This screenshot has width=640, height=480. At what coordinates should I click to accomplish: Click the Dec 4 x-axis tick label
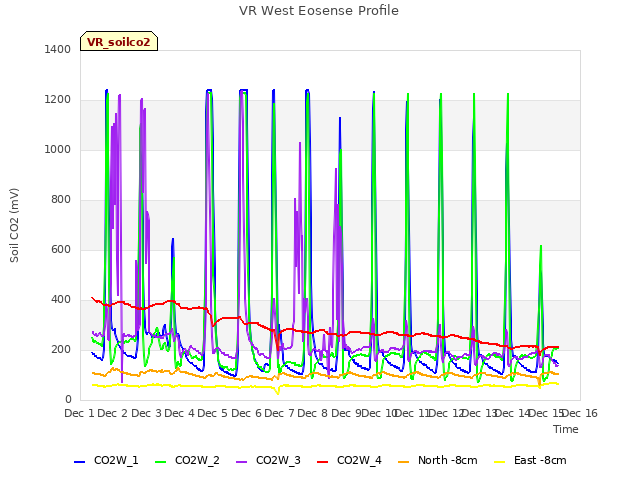point(179,413)
